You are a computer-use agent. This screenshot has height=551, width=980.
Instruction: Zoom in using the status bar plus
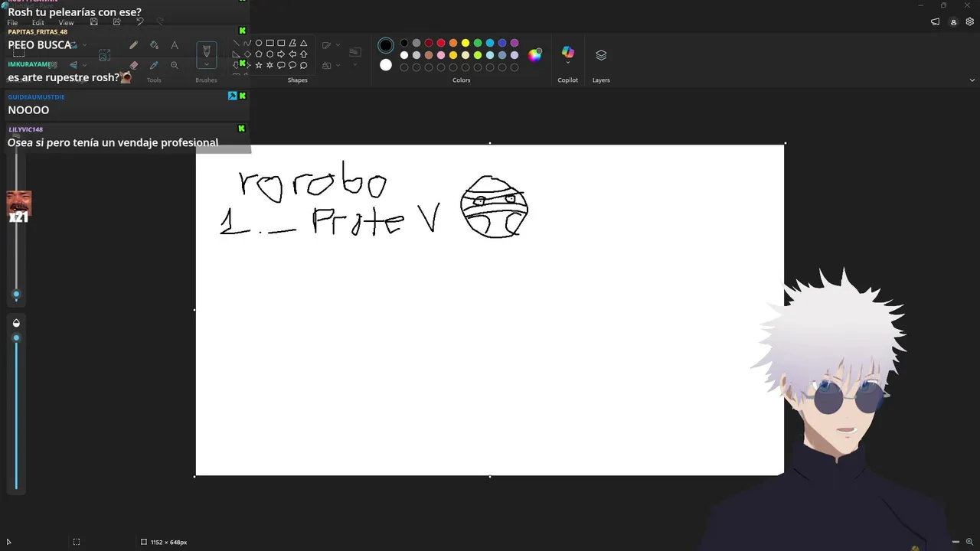click(x=969, y=542)
